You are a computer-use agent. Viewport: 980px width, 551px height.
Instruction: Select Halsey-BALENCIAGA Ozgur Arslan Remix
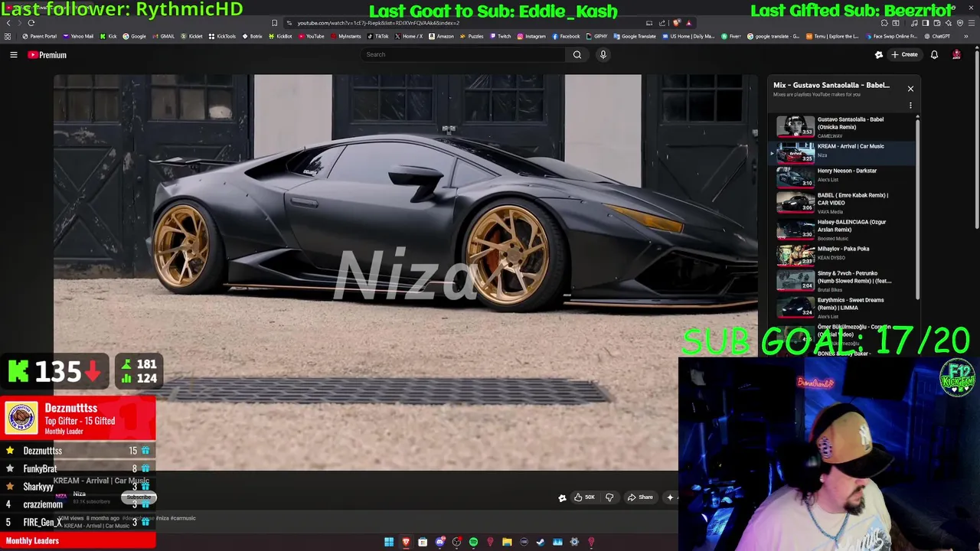(842, 230)
